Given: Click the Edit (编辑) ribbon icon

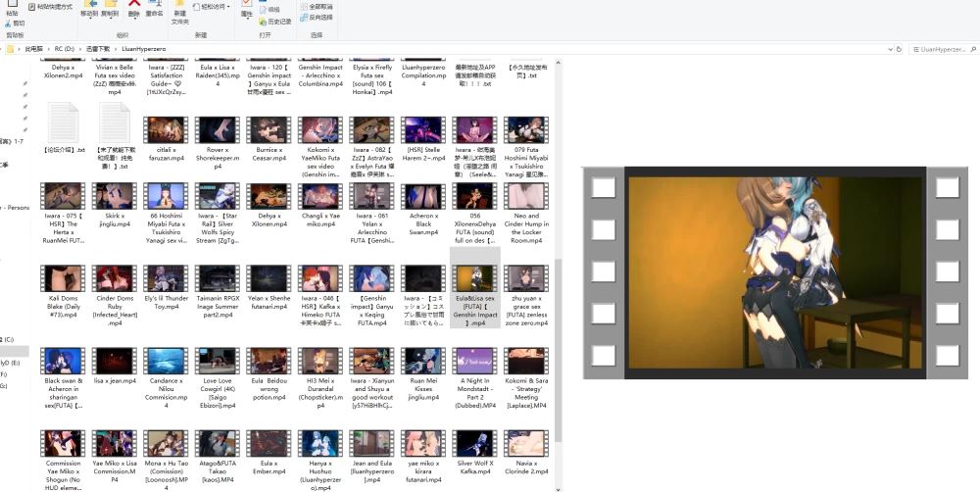Looking at the screenshot, I should point(263,10).
